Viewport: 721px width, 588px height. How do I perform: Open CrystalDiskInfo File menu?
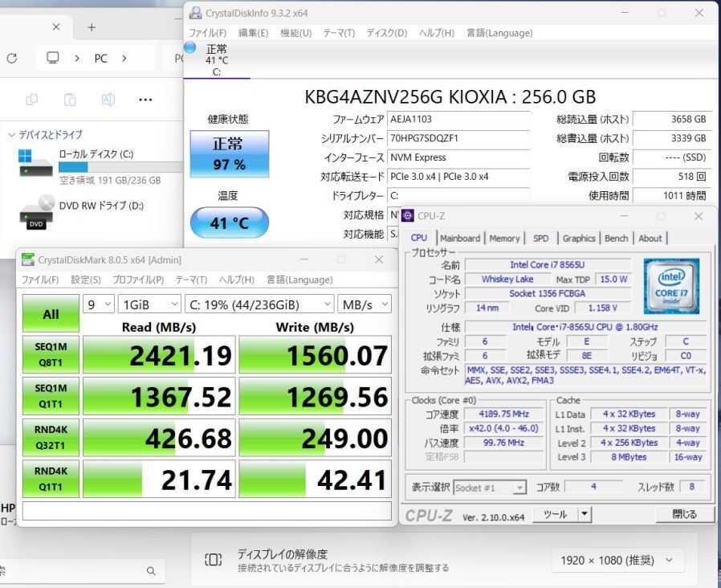pyautogui.click(x=208, y=33)
